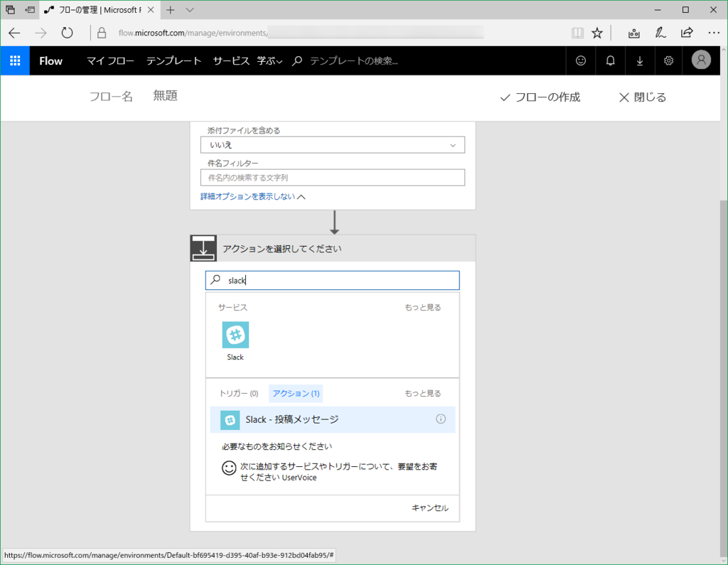Click the template search magnifier icon
Screen dimensions: 728x565
point(297,61)
